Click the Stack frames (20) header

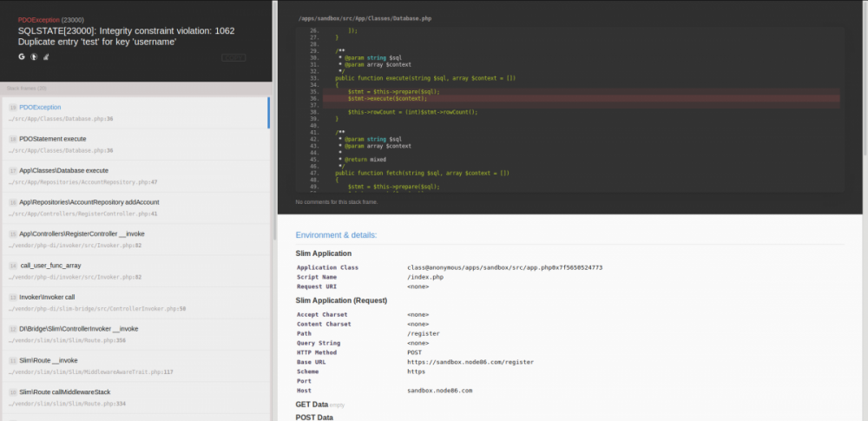click(28, 89)
